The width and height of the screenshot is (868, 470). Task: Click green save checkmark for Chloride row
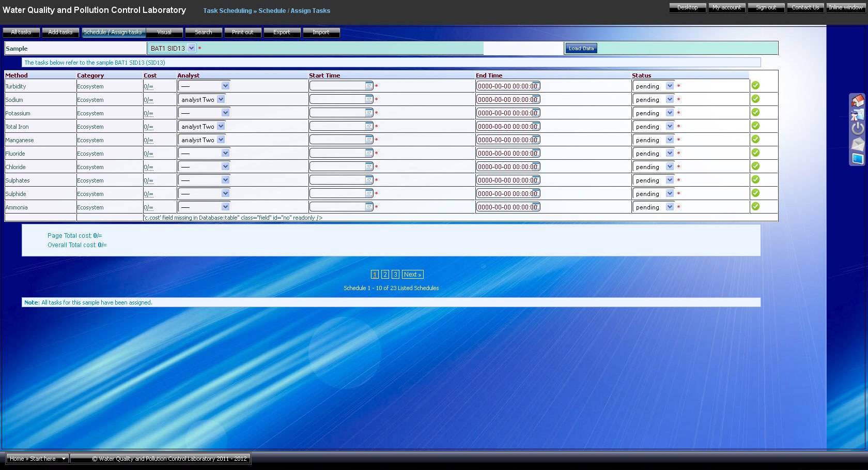pos(755,166)
